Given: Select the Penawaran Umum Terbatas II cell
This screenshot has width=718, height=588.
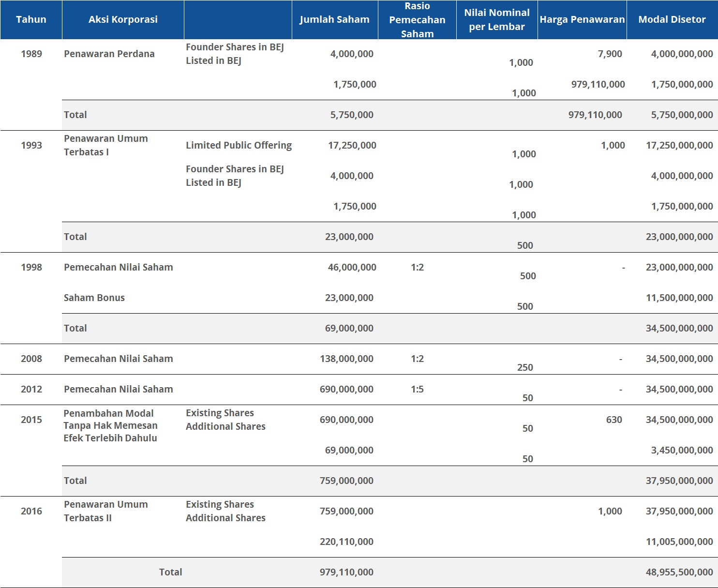Looking at the screenshot, I should pos(106,511).
